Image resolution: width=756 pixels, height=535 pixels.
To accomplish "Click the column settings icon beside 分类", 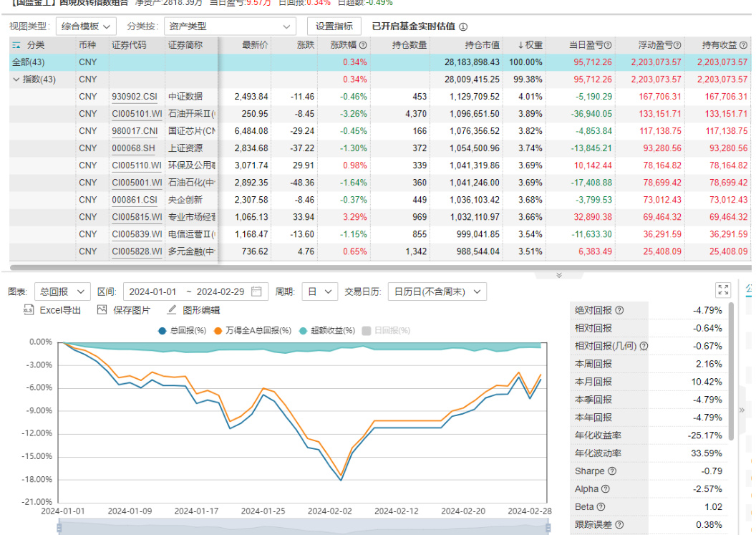I will click(16, 45).
